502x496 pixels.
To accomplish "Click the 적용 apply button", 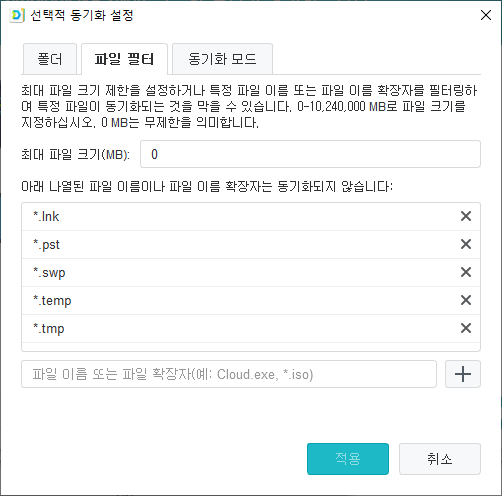I will 348,459.
